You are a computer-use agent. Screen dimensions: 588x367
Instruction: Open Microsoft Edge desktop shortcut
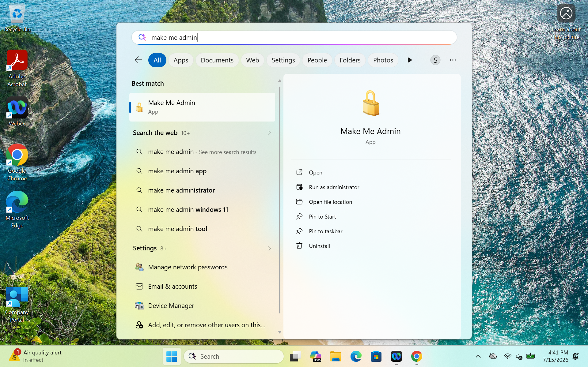(17, 210)
